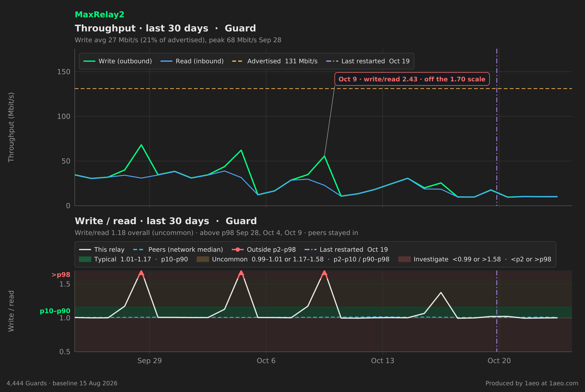Click the red 'Oct 9 · write/read 2.43' annotation box
Image resolution: width=585 pixels, height=392 pixels.
coord(412,79)
